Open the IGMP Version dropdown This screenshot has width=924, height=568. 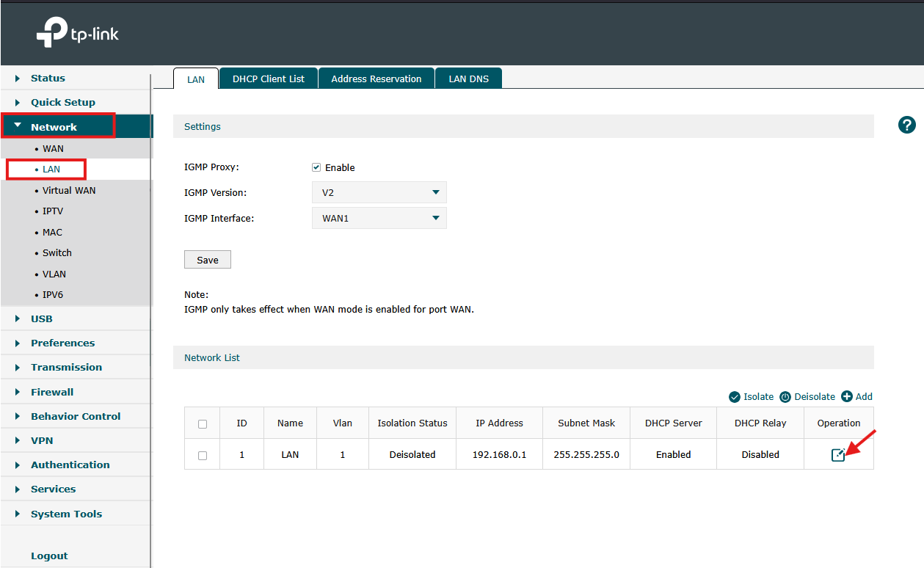tap(379, 192)
